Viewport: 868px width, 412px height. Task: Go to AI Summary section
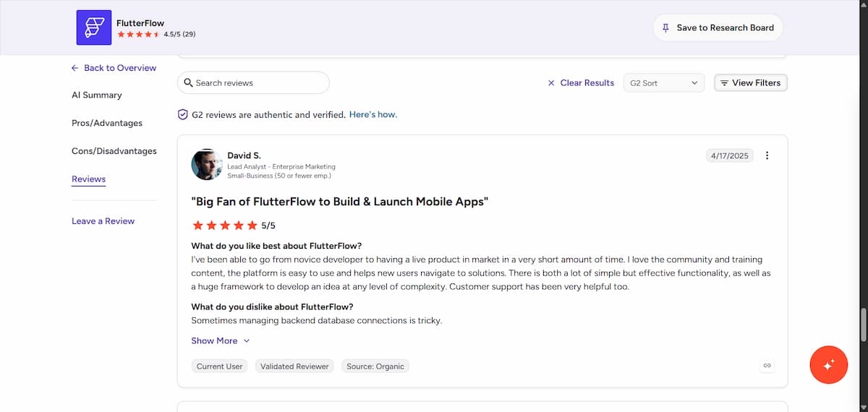(97, 95)
